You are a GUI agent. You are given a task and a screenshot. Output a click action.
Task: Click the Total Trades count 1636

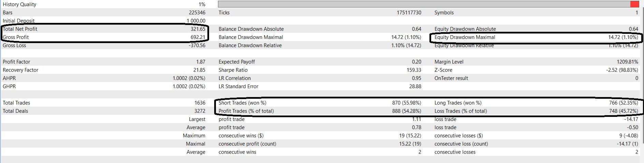click(x=200, y=103)
